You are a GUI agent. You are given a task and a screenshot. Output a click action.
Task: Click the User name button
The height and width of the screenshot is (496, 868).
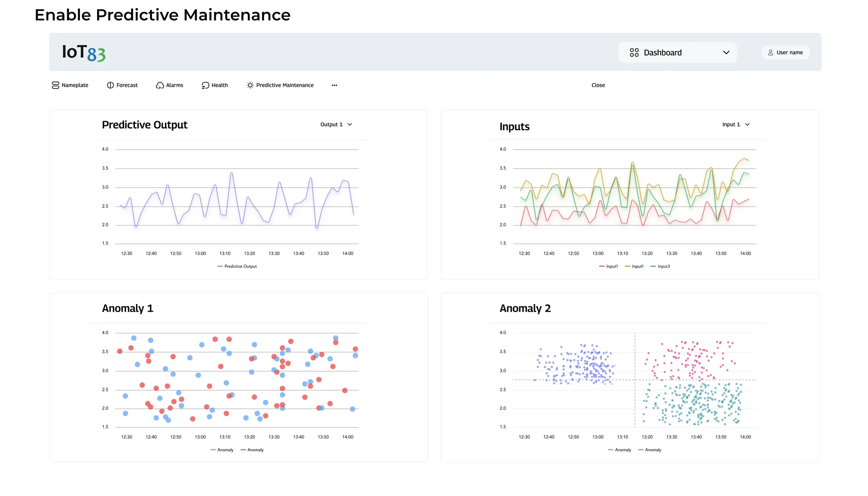pyautogui.click(x=785, y=52)
